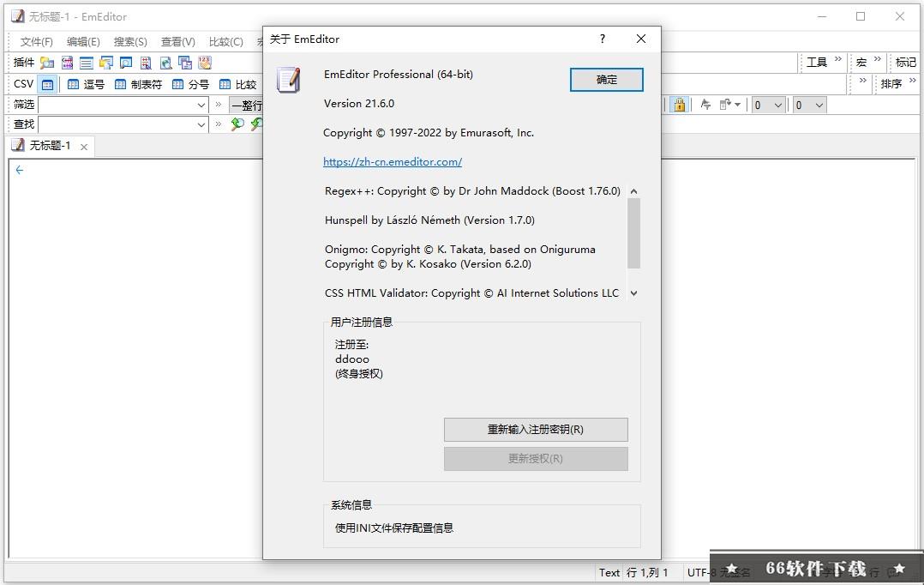Click the blue left arrow marker in editor
This screenshot has width=924, height=585.
20,170
